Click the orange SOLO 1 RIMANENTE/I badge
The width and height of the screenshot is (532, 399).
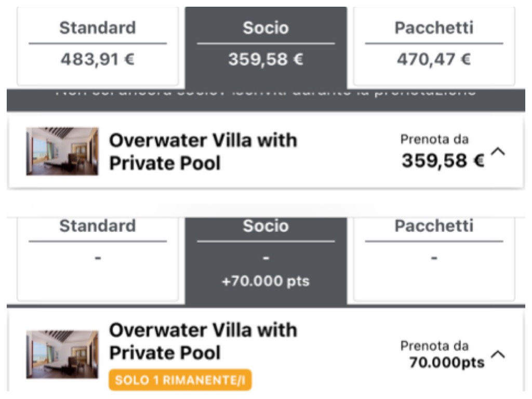pos(180,380)
